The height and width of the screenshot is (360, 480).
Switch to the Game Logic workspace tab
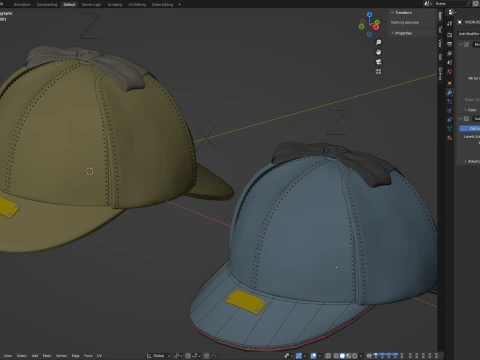[x=91, y=4]
